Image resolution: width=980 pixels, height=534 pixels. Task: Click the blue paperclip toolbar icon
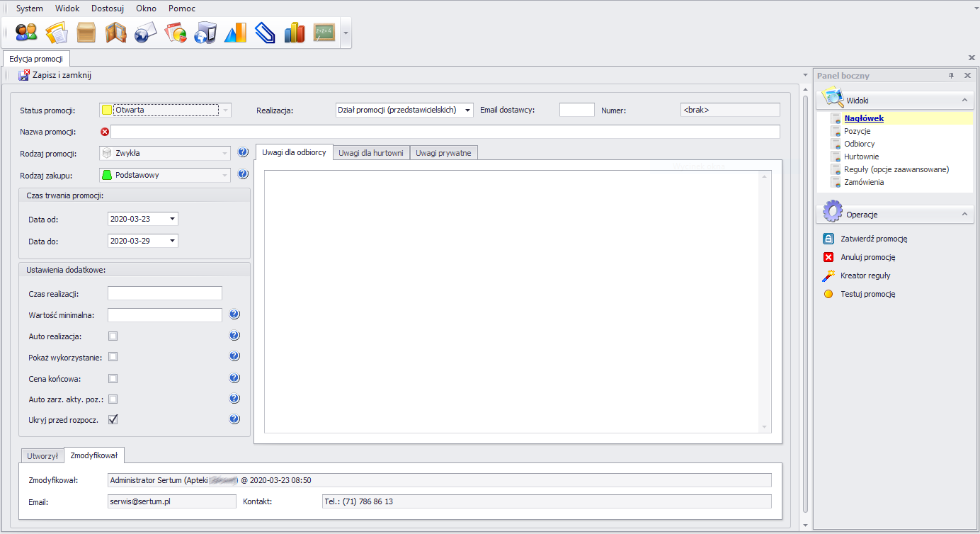coord(264,33)
